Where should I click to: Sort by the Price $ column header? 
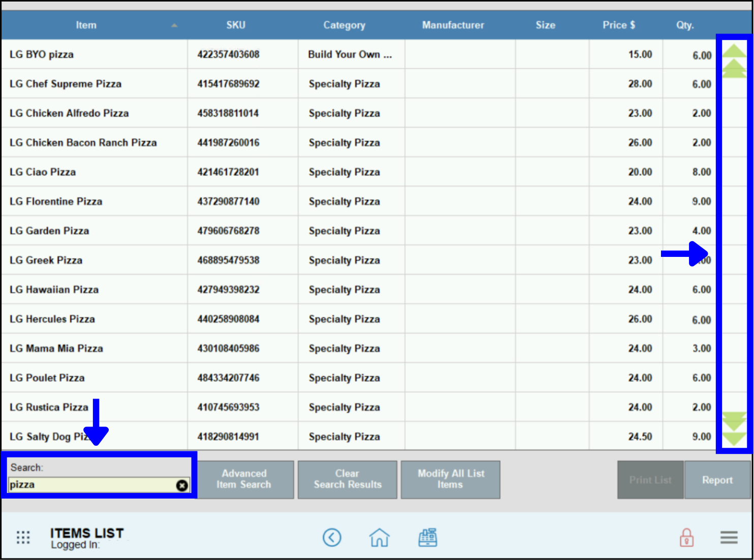[x=618, y=25]
